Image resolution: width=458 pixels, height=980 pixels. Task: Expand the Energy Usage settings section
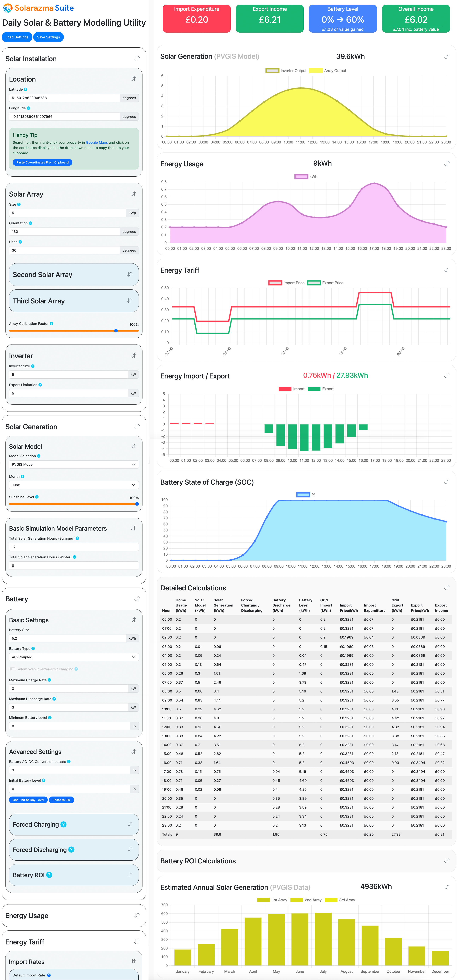point(137,915)
